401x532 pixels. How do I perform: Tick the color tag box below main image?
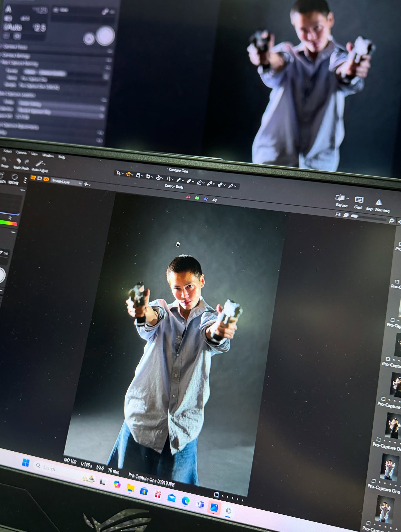click(216, 494)
